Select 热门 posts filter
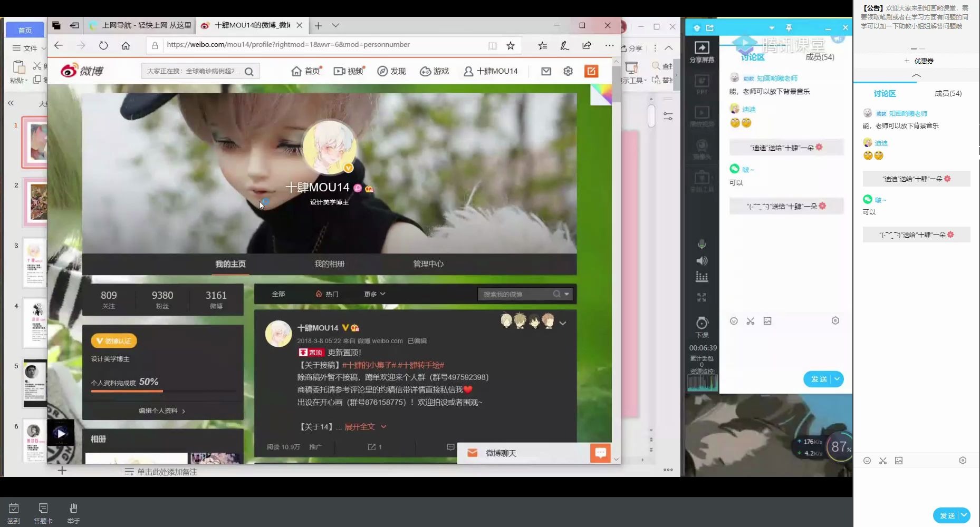 click(x=327, y=294)
